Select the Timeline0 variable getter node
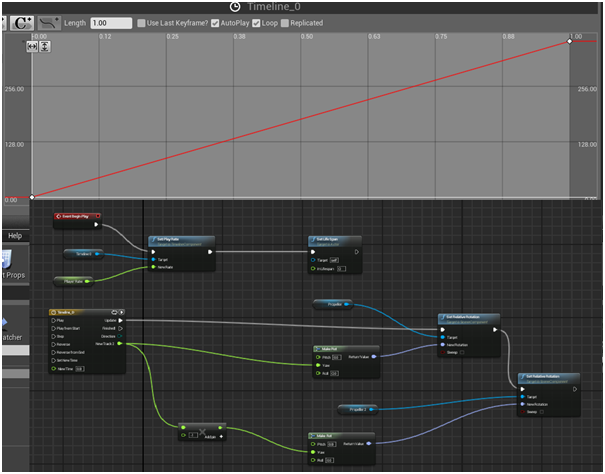 (x=83, y=254)
